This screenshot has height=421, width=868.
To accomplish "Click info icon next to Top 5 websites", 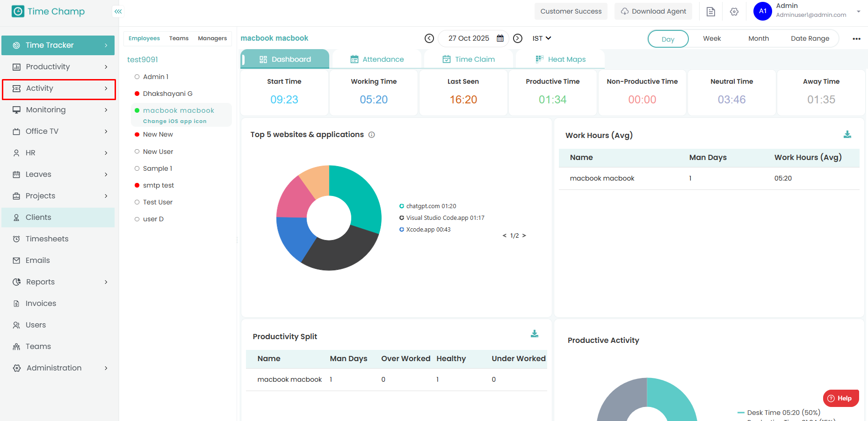I will click(372, 135).
